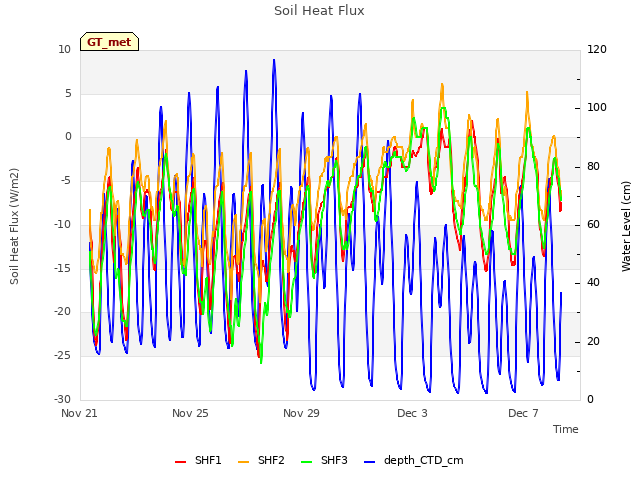Screen dimensions: 640x480
Task: Click the 0 tick on right axis
Action: pyautogui.click(x=590, y=400)
